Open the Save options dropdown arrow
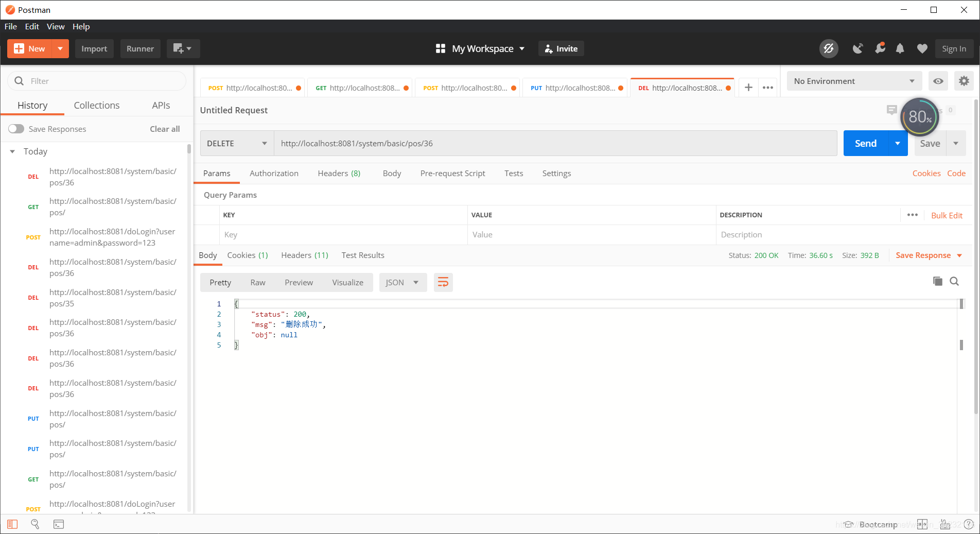The image size is (980, 534). point(956,143)
